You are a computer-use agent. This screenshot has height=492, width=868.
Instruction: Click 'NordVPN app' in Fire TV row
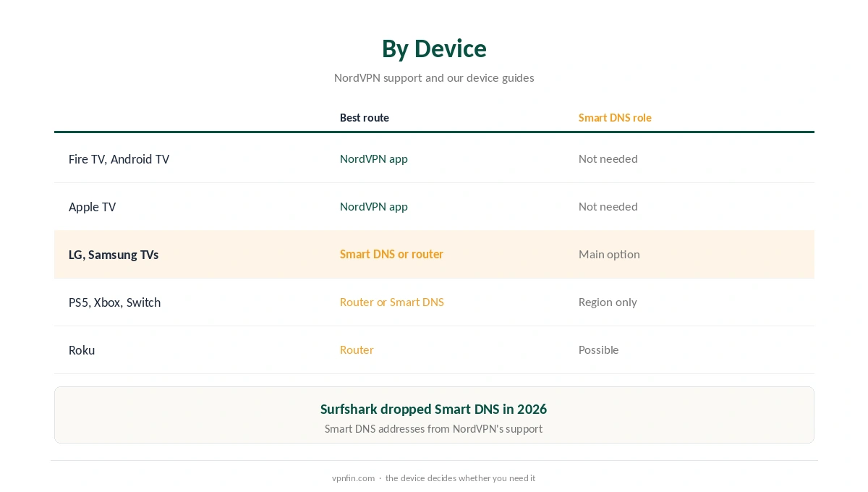pos(374,158)
